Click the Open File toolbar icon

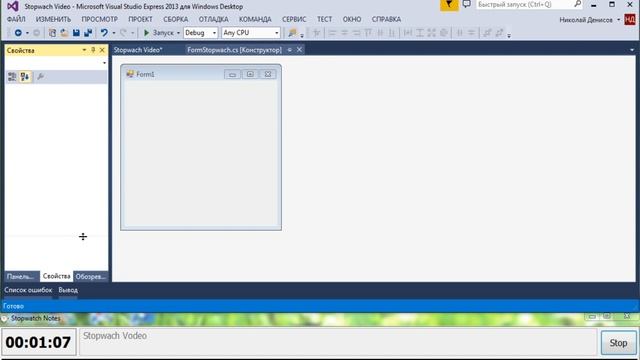point(64,33)
